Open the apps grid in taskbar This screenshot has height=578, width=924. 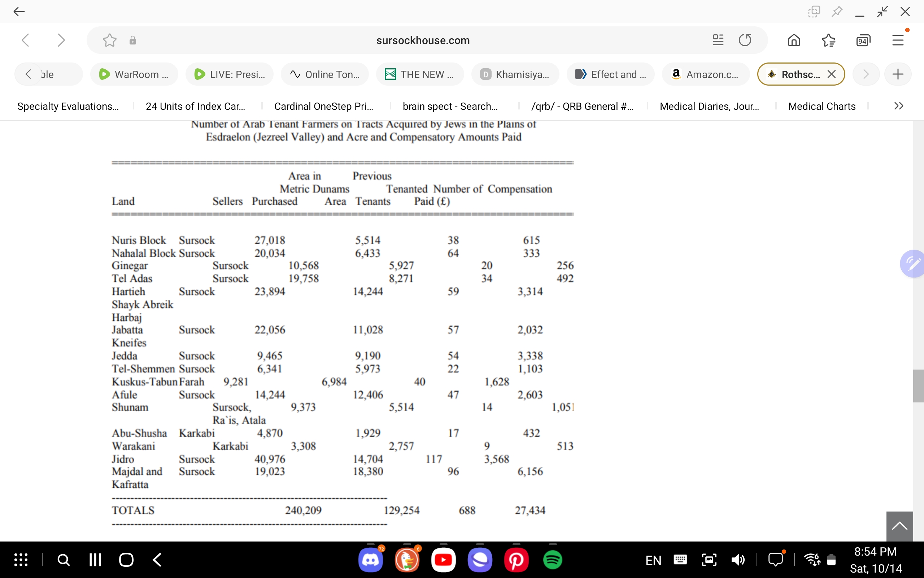[21, 560]
